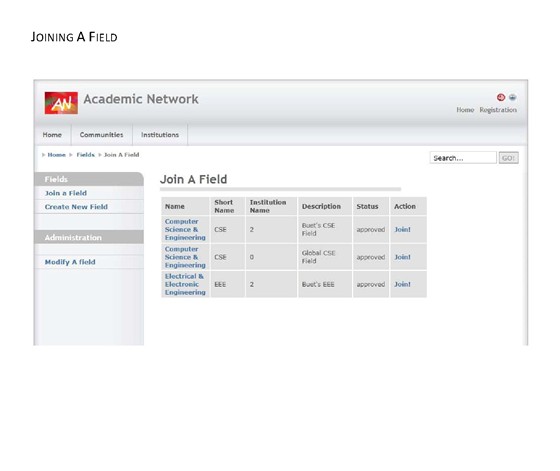The width and height of the screenshot is (560, 471).
Task: Click the Global CSE Field description cell
Action: tap(325, 257)
